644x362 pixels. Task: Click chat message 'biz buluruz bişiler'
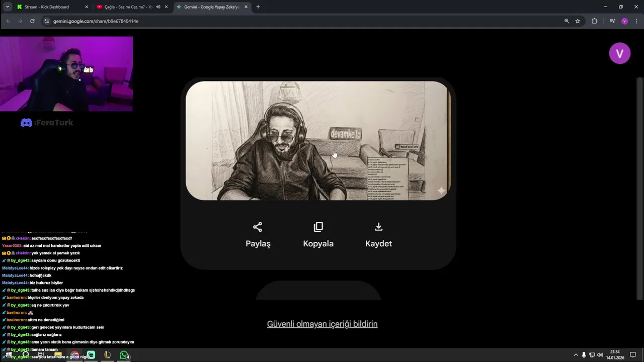click(x=46, y=283)
